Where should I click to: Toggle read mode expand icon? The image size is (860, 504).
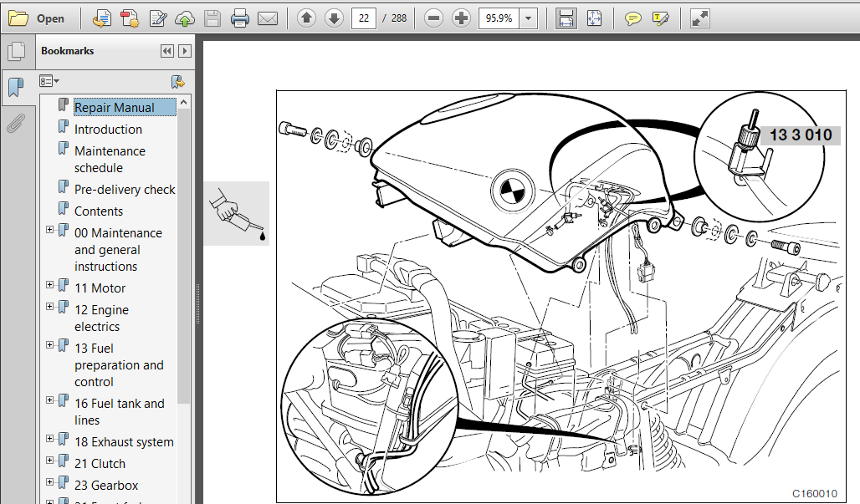[x=699, y=18]
